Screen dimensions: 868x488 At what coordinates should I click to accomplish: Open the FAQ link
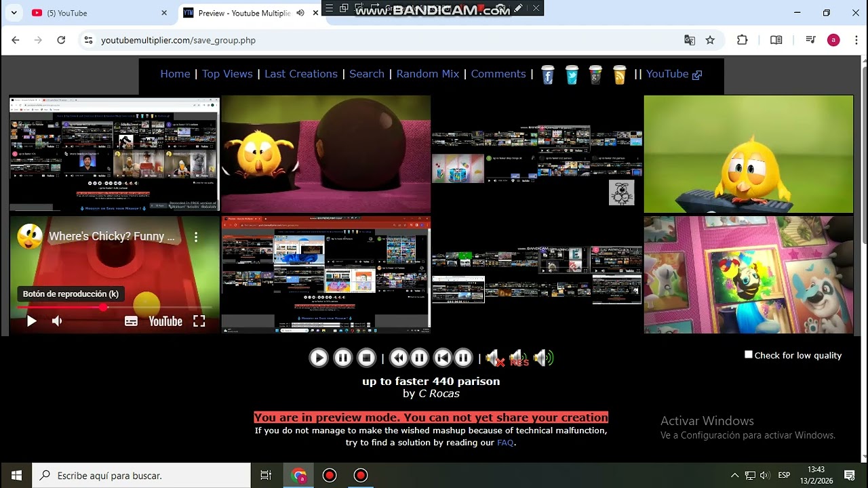[x=505, y=443]
